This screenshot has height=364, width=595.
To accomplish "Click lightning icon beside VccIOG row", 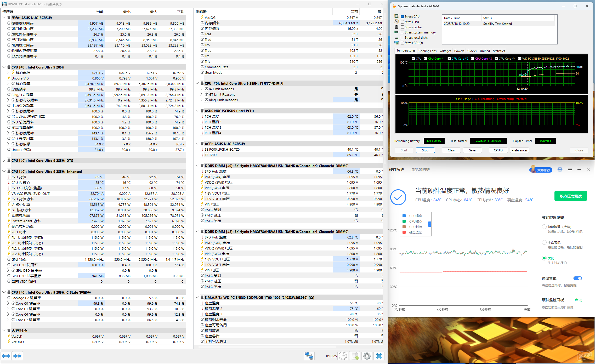I will click(x=202, y=18).
